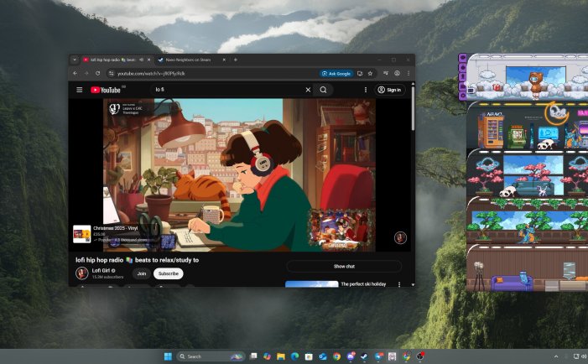
Task: Reload the page using the refresh icon
Action: pyautogui.click(x=97, y=74)
